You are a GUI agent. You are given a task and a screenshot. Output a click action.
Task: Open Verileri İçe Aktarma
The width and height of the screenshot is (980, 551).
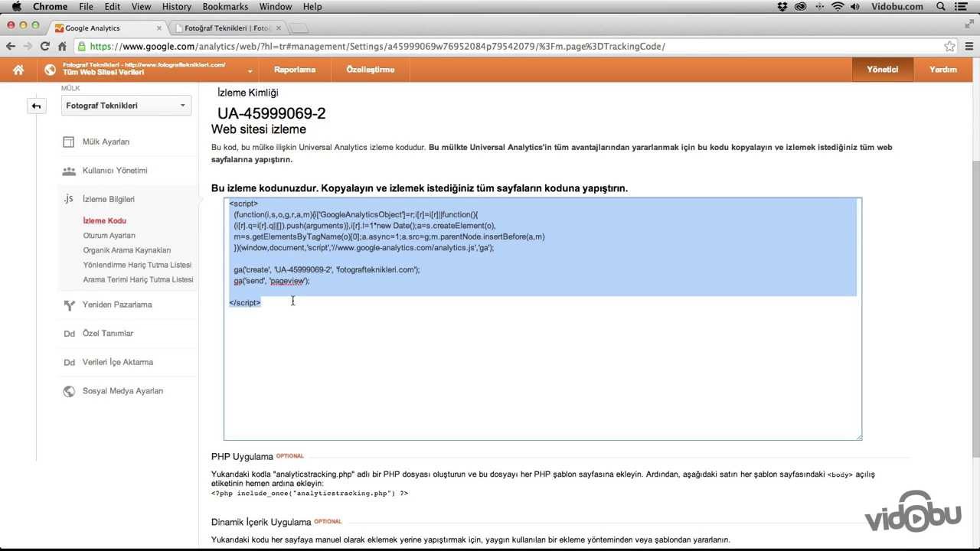118,362
